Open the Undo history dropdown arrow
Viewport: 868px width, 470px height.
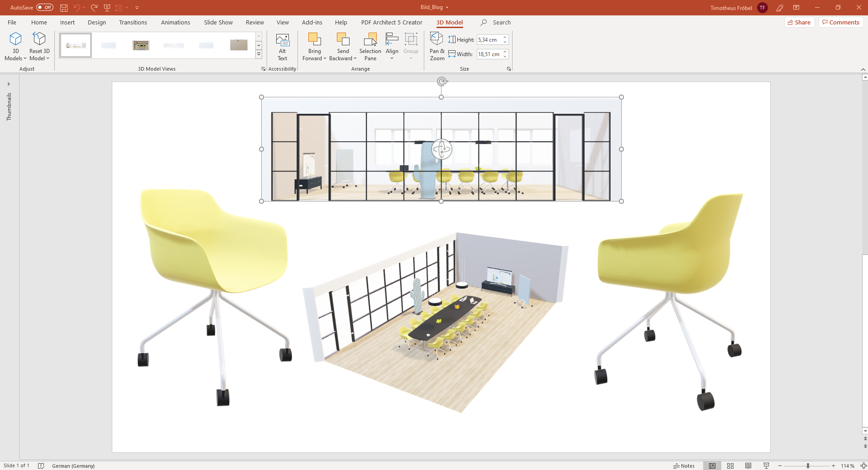(84, 8)
